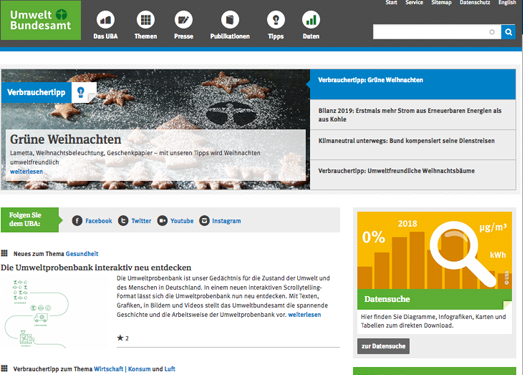This screenshot has width=523, height=375.
Task: Open the Das UBA navigation icon
Action: (105, 20)
